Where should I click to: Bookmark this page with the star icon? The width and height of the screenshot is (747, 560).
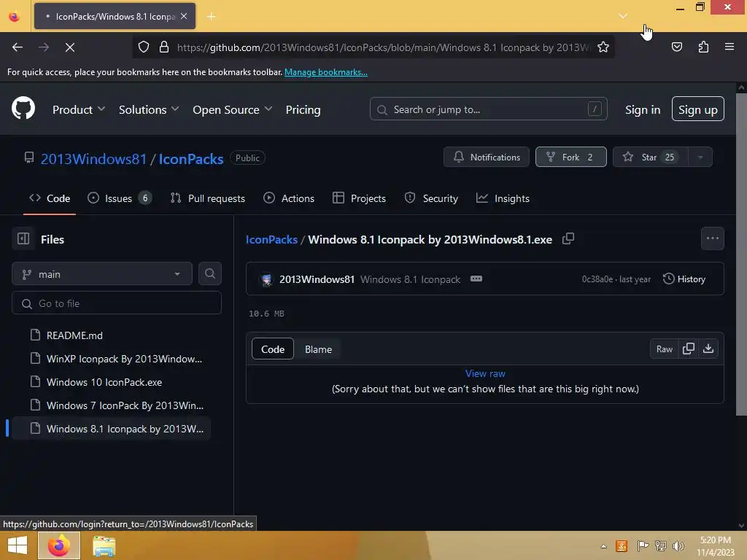603,47
